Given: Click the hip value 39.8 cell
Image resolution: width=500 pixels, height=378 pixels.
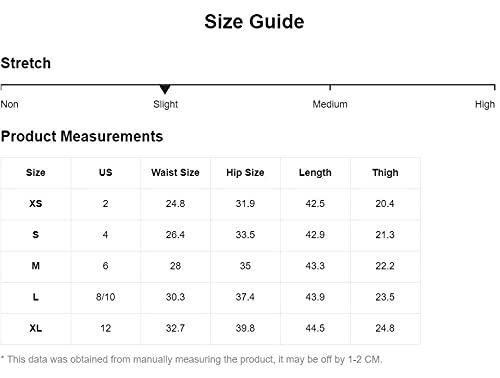Looking at the screenshot, I should click(x=245, y=328).
